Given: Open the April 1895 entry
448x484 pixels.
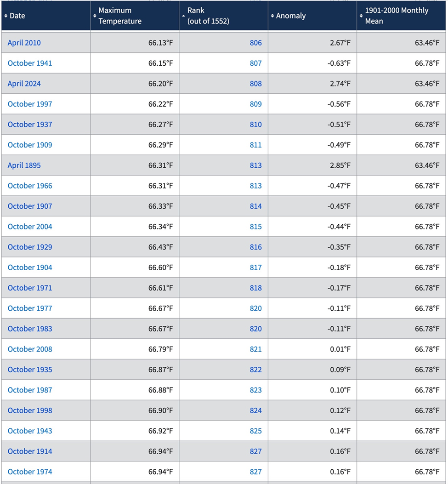Looking at the screenshot, I should coord(24,165).
